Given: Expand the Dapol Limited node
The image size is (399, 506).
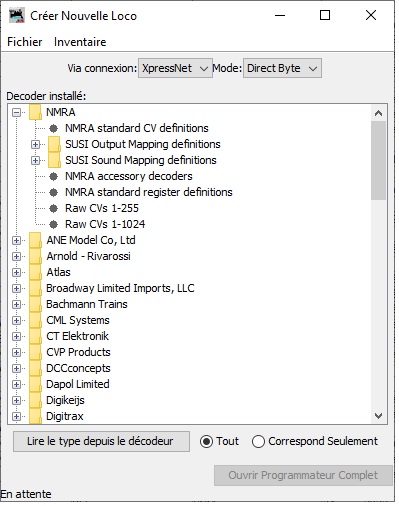Looking at the screenshot, I should pos(16,384).
